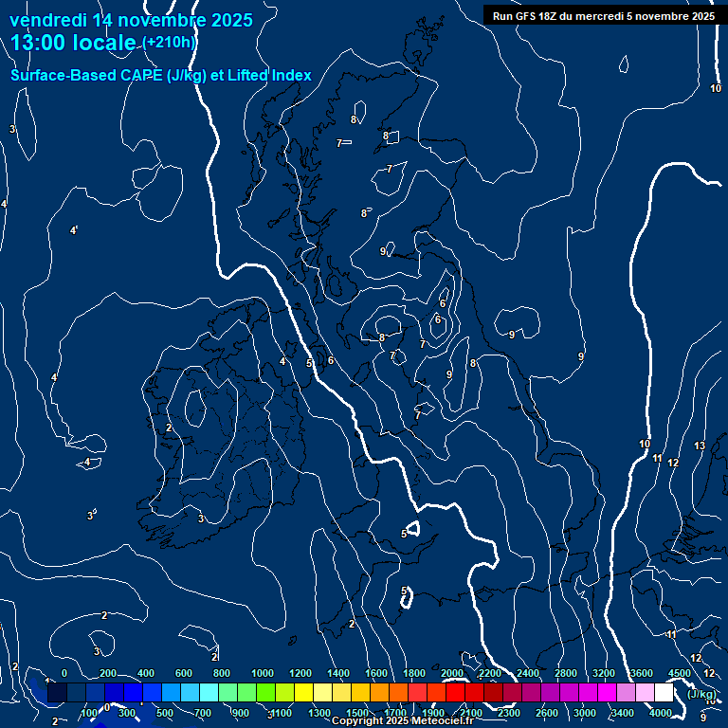Viewport: 728px width, 728px height.
Task: Click the '4500' legend scale value
Action: coord(680,673)
